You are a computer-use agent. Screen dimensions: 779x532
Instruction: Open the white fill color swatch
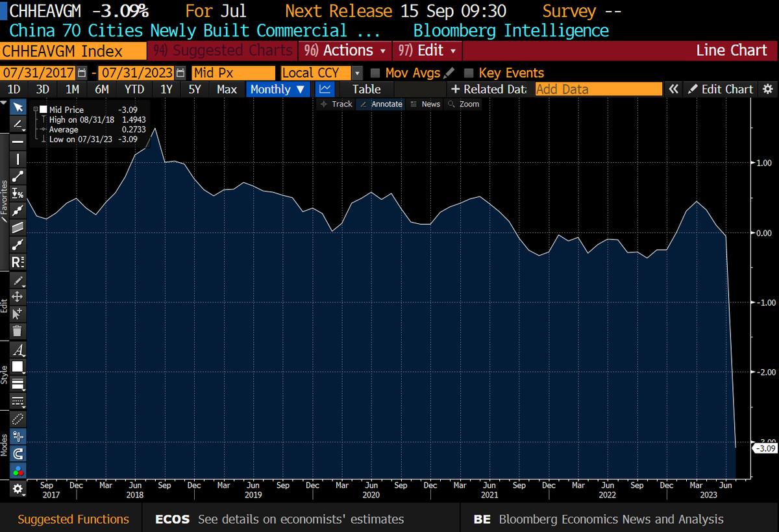[x=18, y=367]
